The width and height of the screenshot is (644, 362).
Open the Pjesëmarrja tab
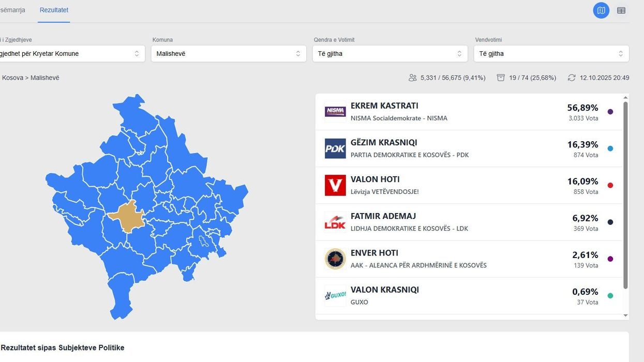point(12,9)
